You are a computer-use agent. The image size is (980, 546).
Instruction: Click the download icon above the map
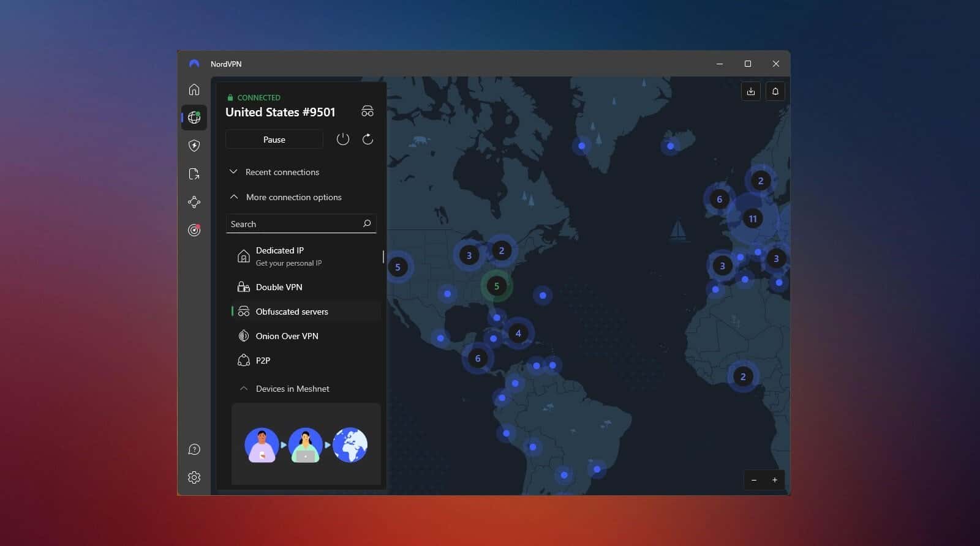(x=751, y=91)
